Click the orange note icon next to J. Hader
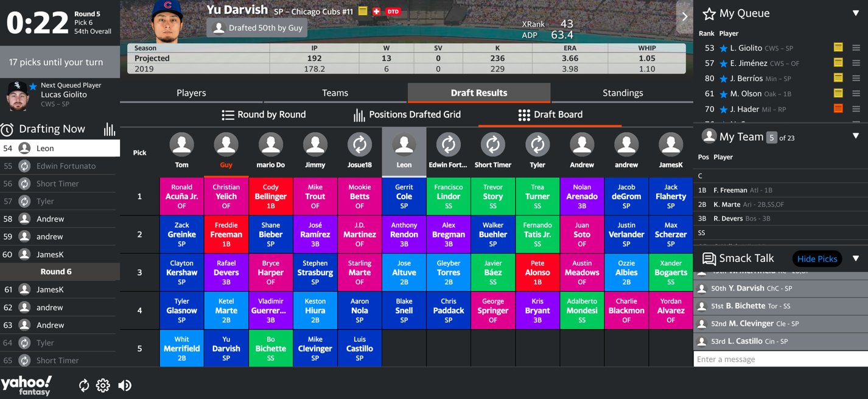The height and width of the screenshot is (399, 868). [838, 109]
